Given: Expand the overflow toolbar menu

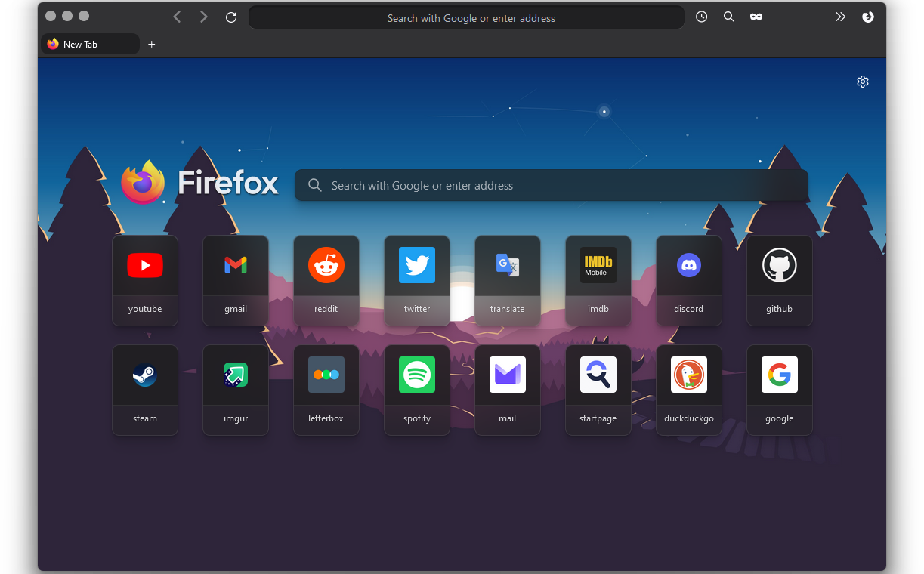Looking at the screenshot, I should click(x=840, y=17).
